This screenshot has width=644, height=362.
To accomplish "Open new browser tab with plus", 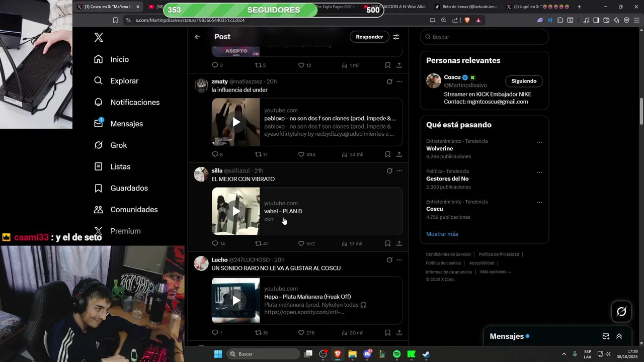I will pos(579,7).
